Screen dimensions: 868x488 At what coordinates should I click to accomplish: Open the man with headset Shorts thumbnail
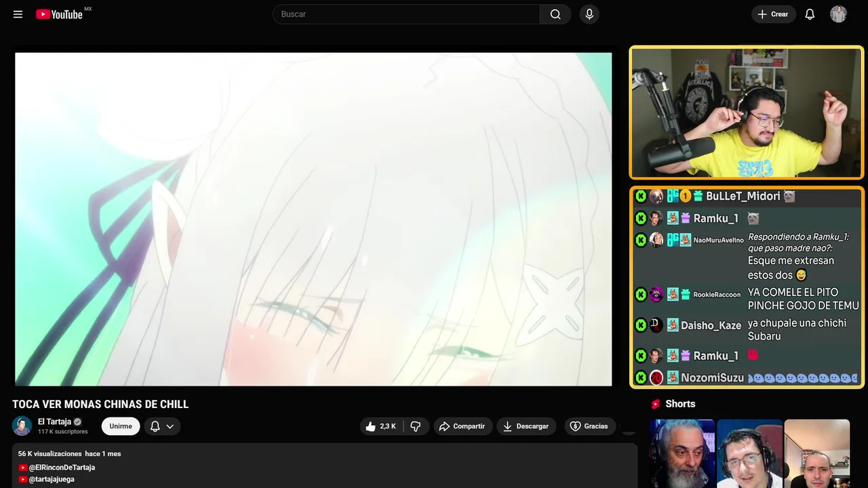(x=749, y=453)
